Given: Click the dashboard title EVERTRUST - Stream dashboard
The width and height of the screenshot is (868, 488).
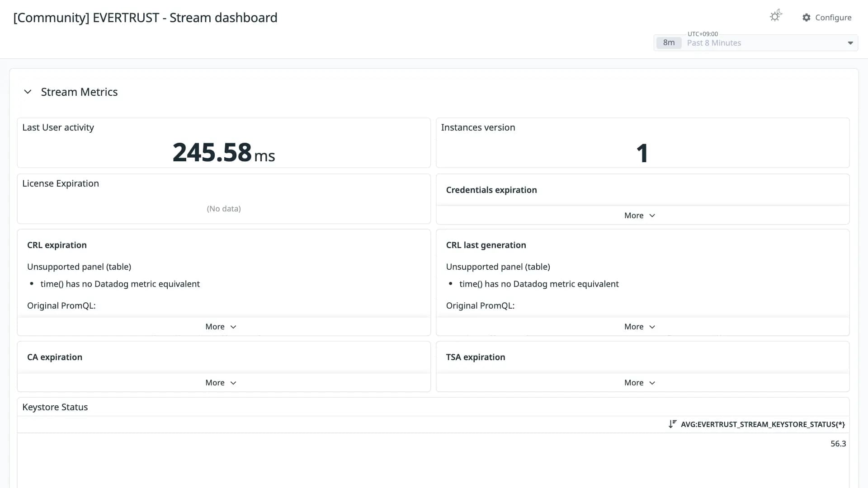Looking at the screenshot, I should 145,18.
